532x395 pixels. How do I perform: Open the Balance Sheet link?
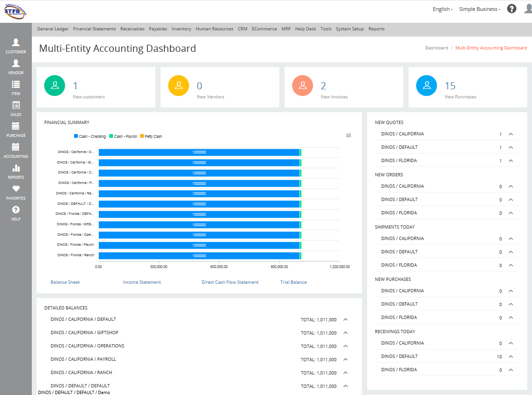[65, 282]
